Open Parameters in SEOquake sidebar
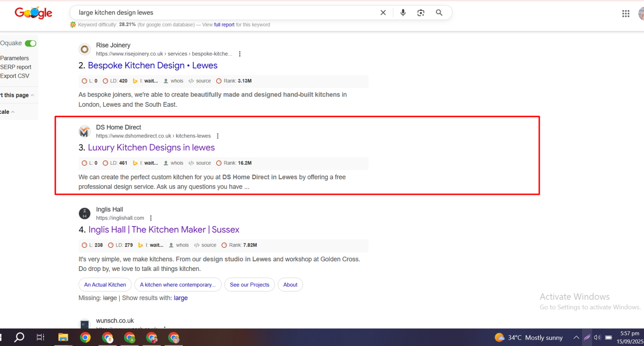644x346 pixels. coord(14,58)
